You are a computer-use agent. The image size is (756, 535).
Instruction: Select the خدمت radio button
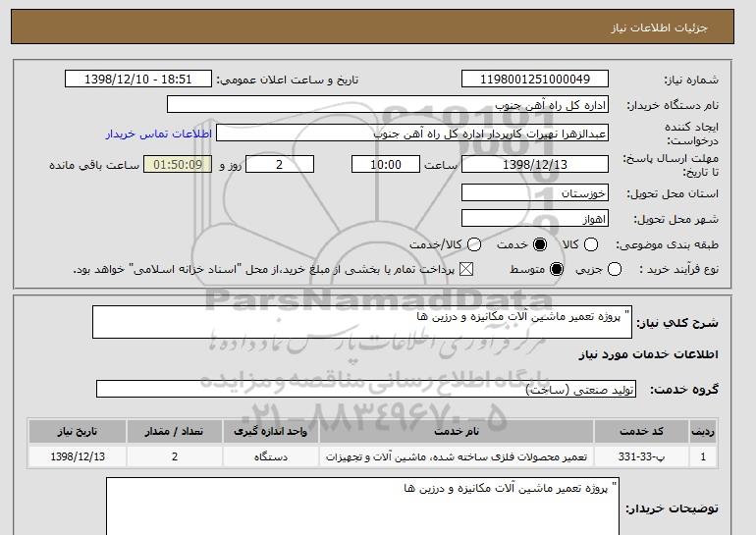540,244
